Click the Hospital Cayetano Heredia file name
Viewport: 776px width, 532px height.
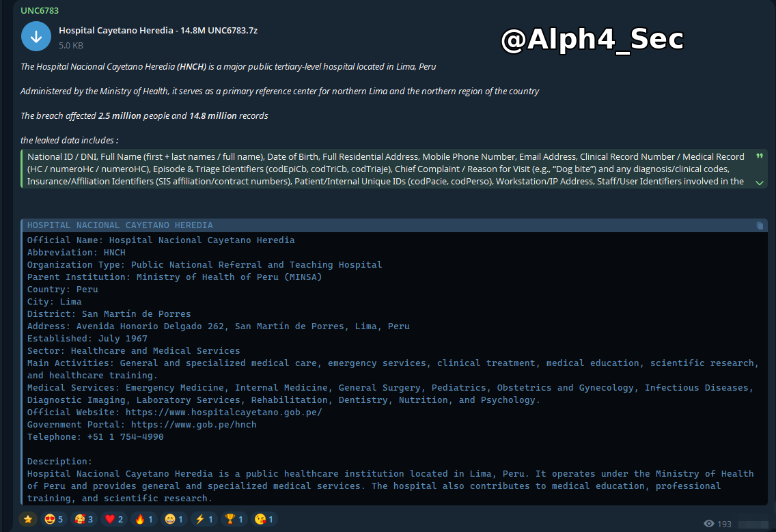coord(158,30)
